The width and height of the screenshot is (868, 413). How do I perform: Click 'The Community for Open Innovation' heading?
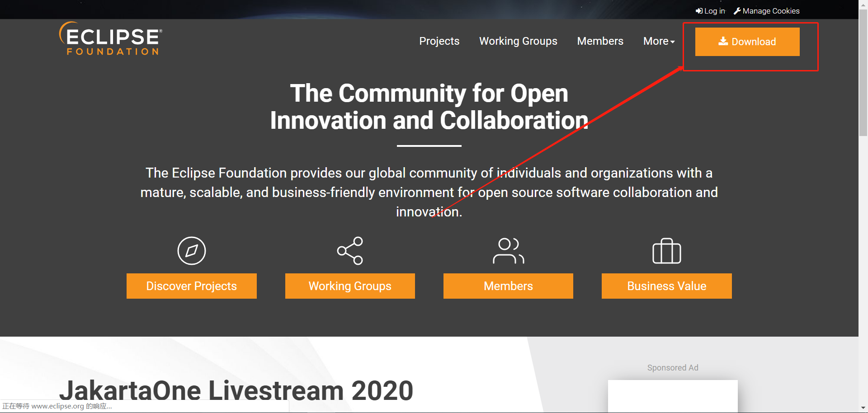[429, 107]
